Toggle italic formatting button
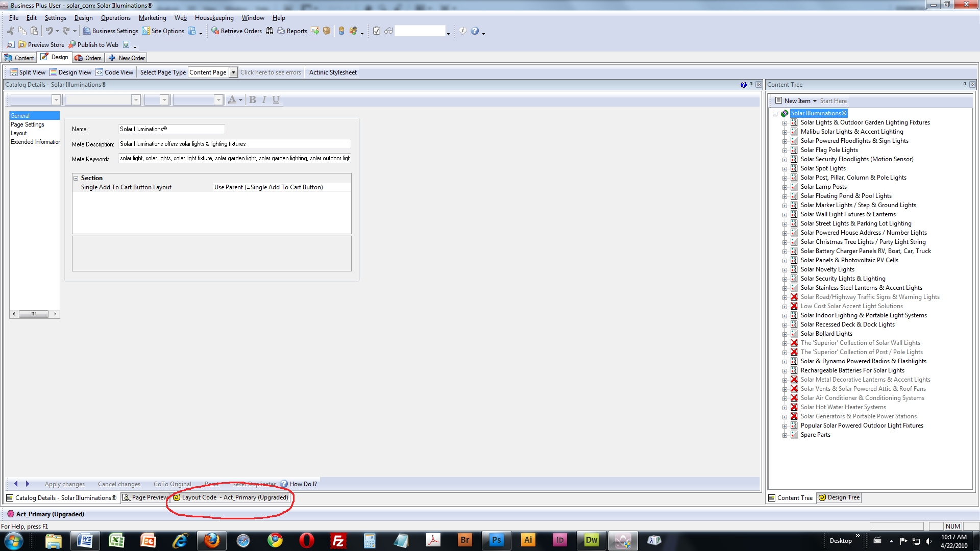 click(x=264, y=100)
